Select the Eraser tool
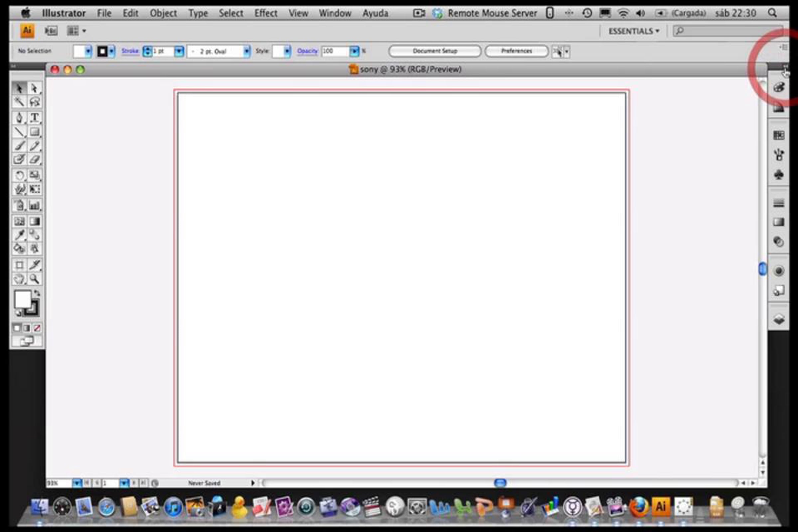The height and width of the screenshot is (532, 798). tap(34, 159)
